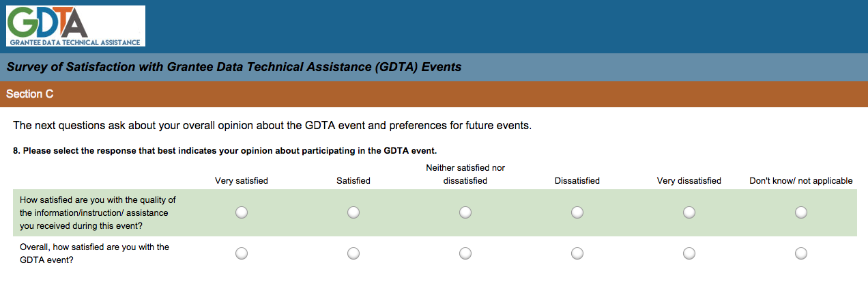
Task: Select Very satisfied for overall GDTA event
Action: pos(242,253)
